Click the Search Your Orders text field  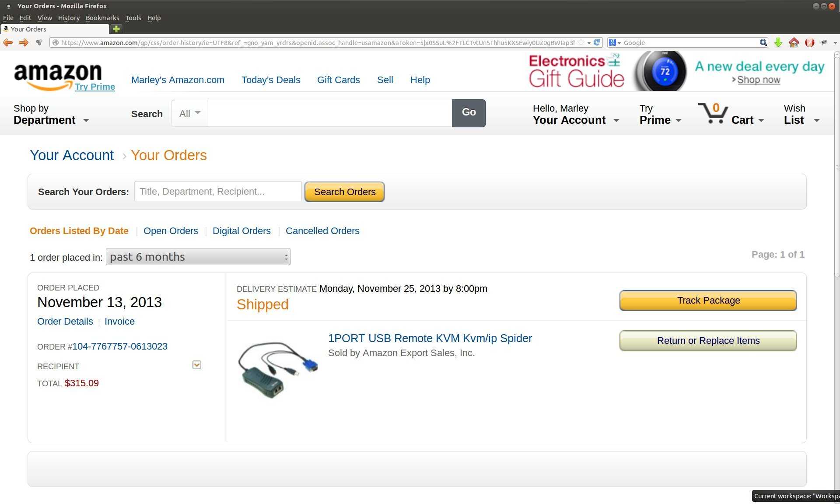click(218, 192)
